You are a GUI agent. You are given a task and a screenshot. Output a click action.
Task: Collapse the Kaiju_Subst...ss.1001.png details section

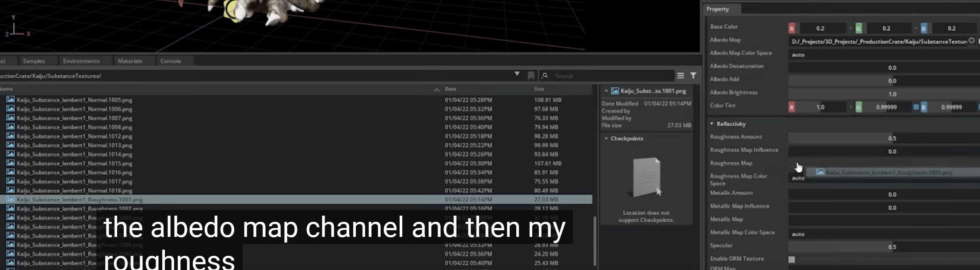point(606,91)
